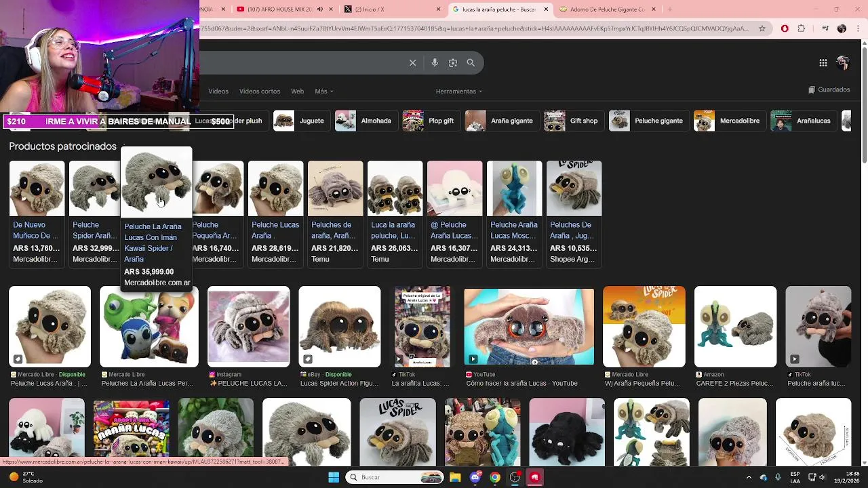Open the media control icon in the toolbar
Screen dimensions: 868x488
click(x=825, y=28)
